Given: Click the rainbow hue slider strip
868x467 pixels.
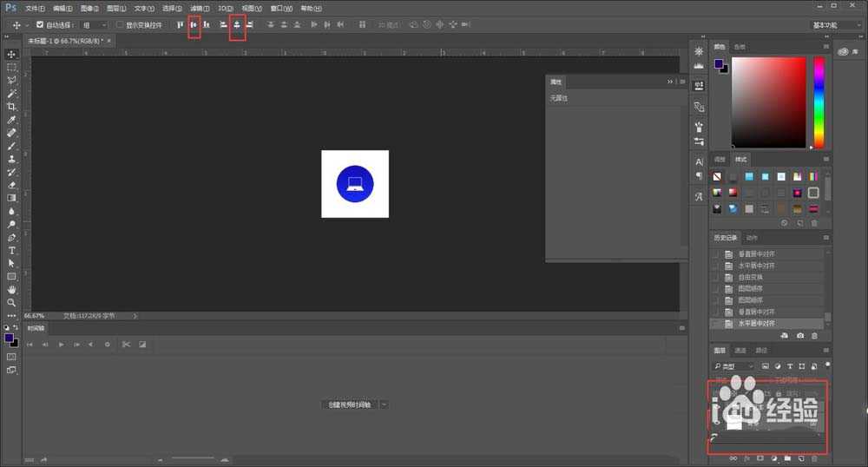Looking at the screenshot, I should tap(819, 102).
